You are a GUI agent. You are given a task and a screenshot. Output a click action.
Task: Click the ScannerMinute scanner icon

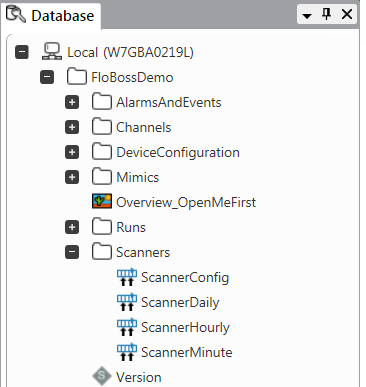click(x=127, y=352)
